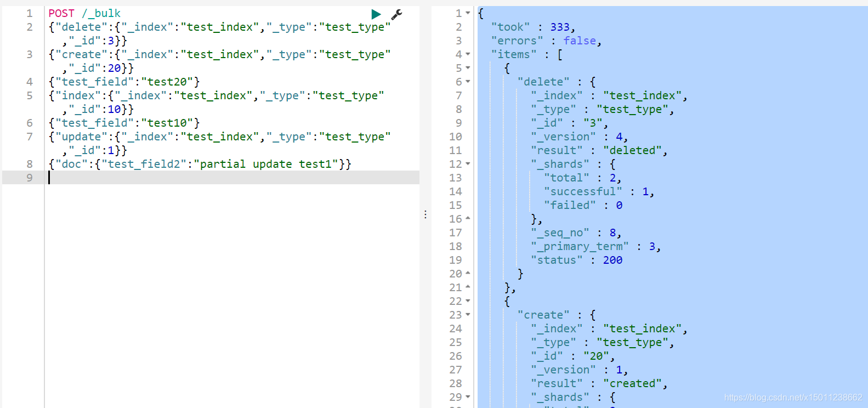The height and width of the screenshot is (408, 868).
Task: Collapse the "create" object fold on line 23
Action: coord(468,315)
